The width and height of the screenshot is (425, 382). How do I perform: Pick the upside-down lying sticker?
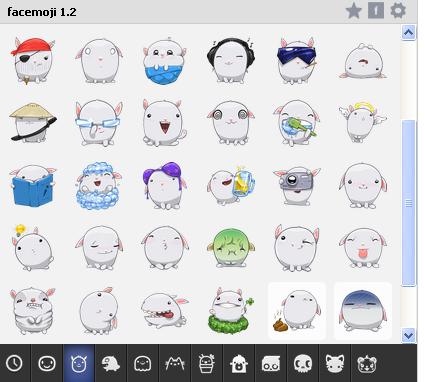point(363,61)
